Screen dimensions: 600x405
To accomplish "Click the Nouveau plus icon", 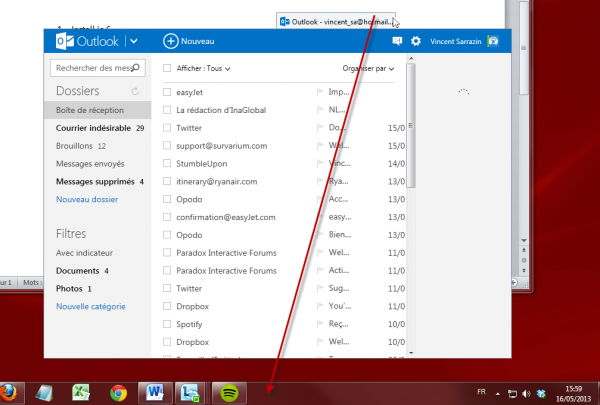I will [171, 41].
